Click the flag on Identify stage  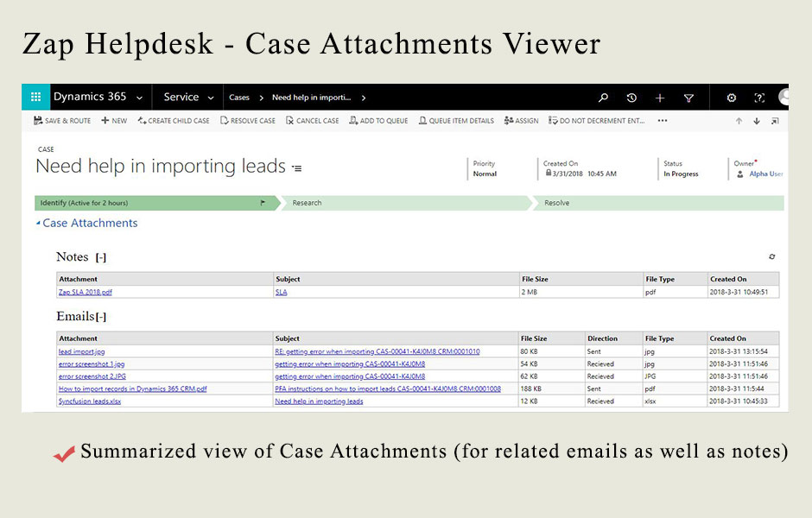click(263, 203)
